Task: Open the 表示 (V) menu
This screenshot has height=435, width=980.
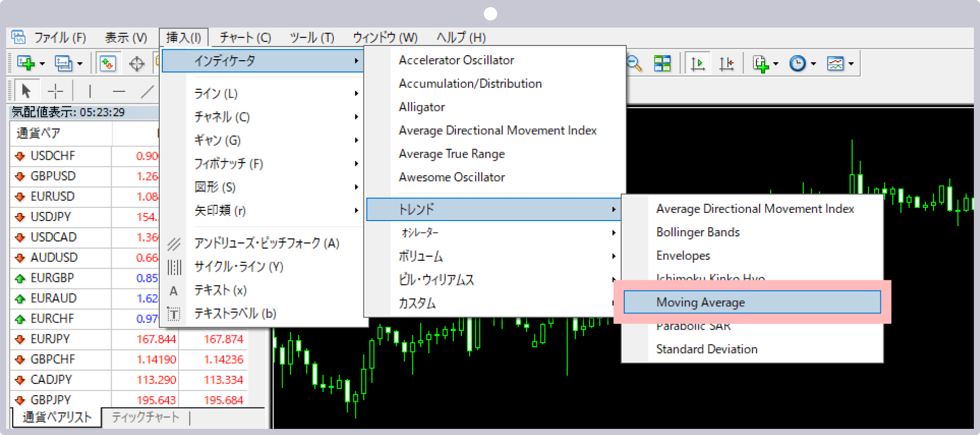Action: [x=126, y=37]
